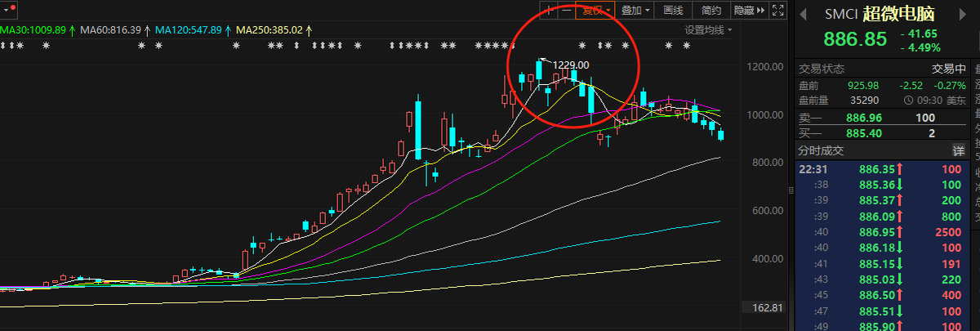Image resolution: width=980 pixels, height=331 pixels.
Task: Select the trade row with volume 191
Action: [x=881, y=264]
